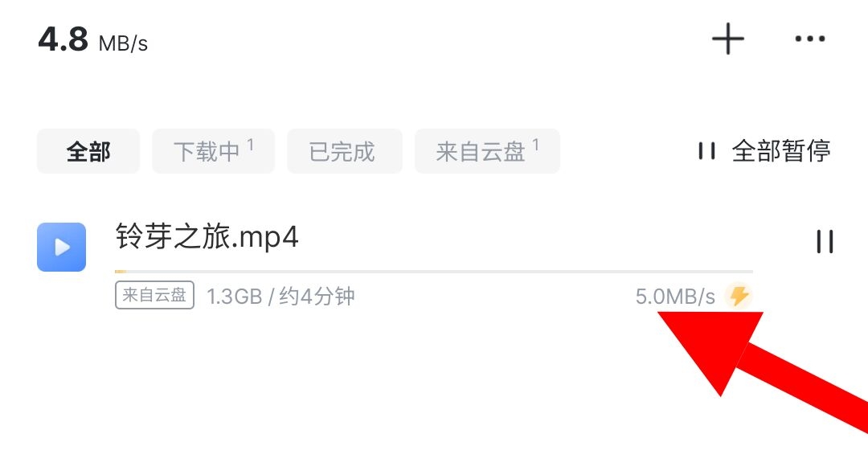Click the 4.8 MB/s total speed display
This screenshot has height=475, width=868.
(x=93, y=40)
